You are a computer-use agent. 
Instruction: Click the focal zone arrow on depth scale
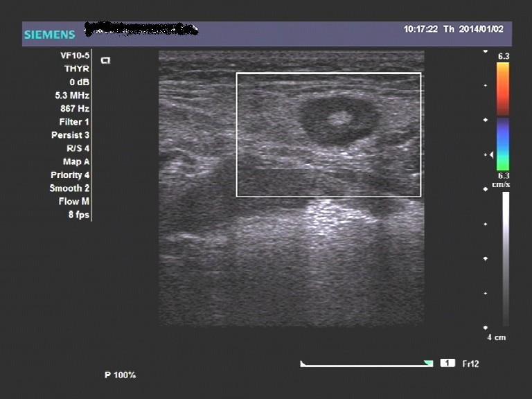coord(493,155)
